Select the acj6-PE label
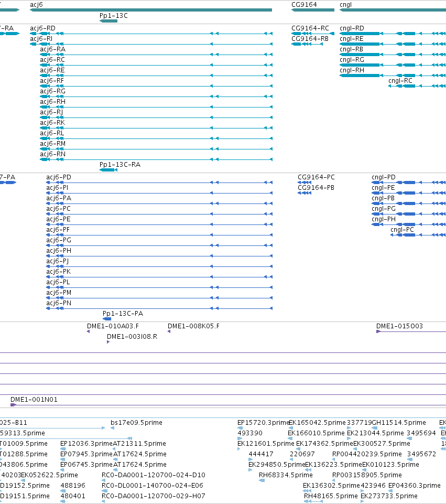446x504 pixels. click(59, 219)
